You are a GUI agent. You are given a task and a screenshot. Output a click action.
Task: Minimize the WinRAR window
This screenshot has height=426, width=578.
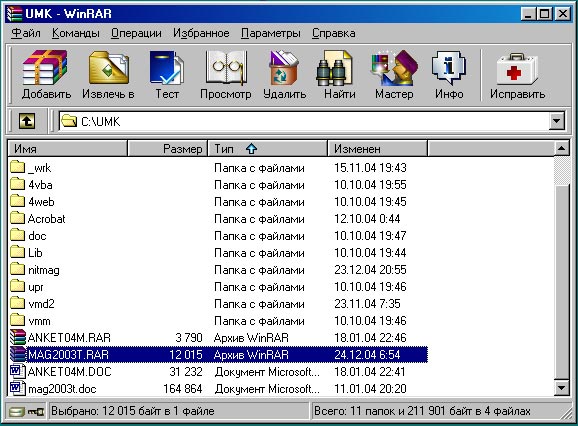(528, 14)
